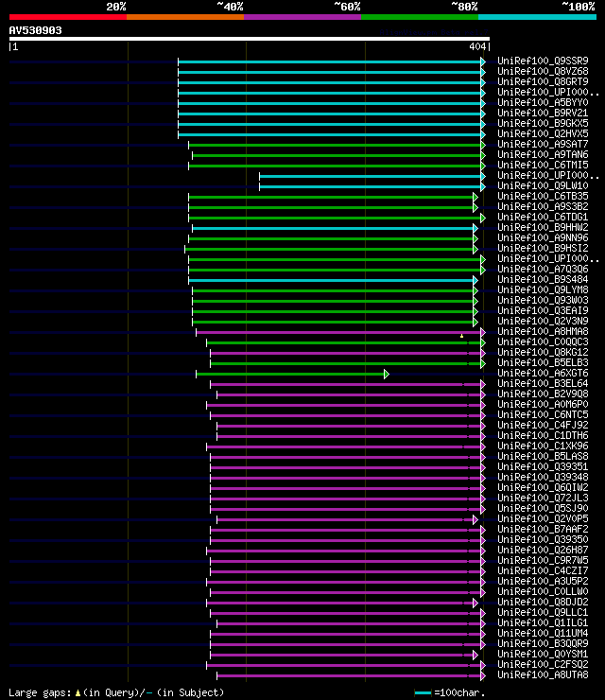The height and width of the screenshot is (700, 605).
Task: Click the orange ~40% identity color band
Action: (185, 17)
